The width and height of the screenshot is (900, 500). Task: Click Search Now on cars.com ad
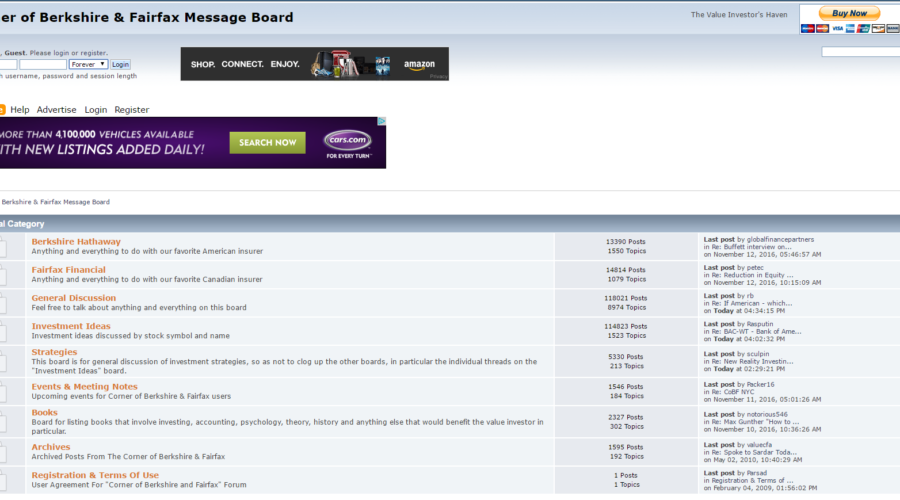267,142
